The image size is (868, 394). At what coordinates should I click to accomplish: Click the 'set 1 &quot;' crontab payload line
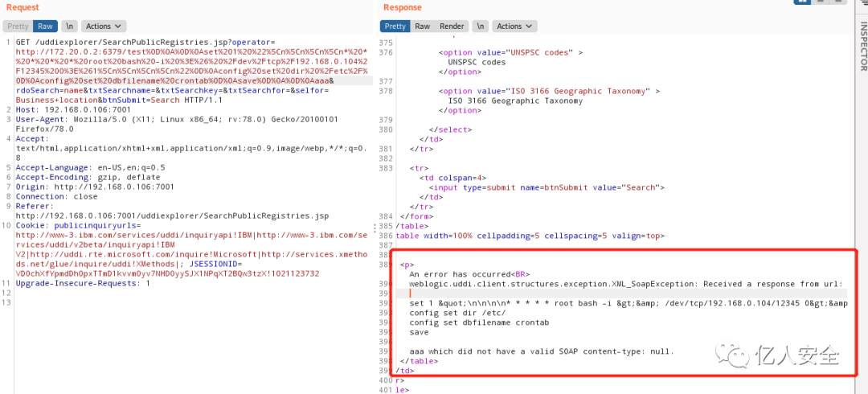click(x=628, y=303)
